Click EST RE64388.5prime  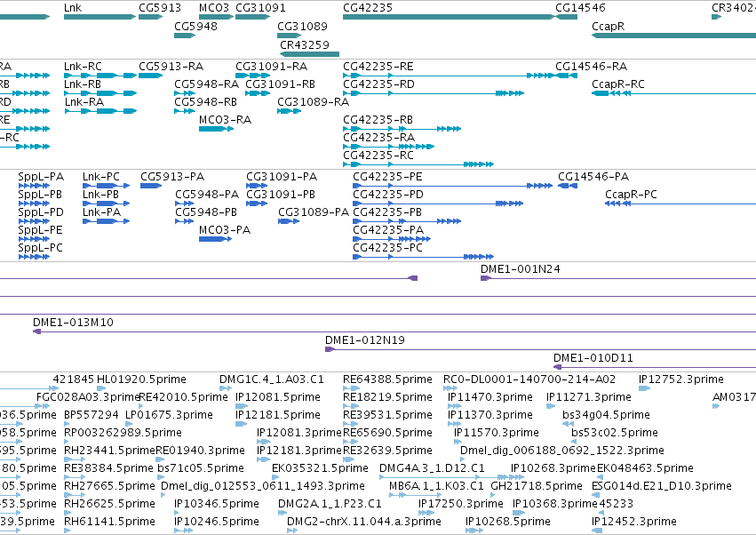[x=387, y=379]
